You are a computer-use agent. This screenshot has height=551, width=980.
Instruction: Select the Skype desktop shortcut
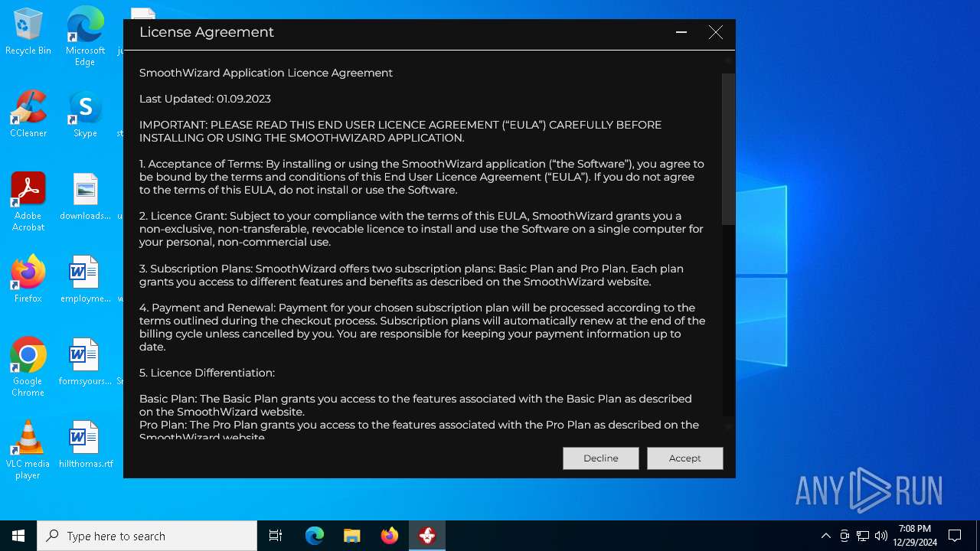point(85,113)
